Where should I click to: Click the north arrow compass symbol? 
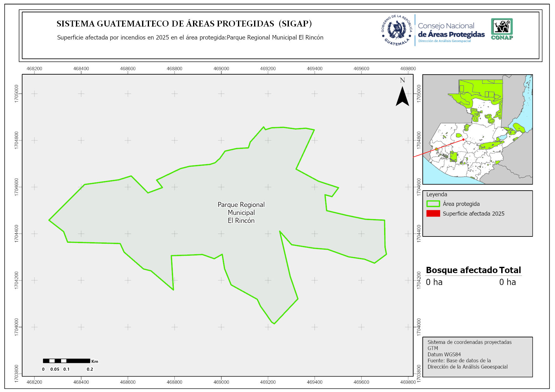tap(402, 96)
